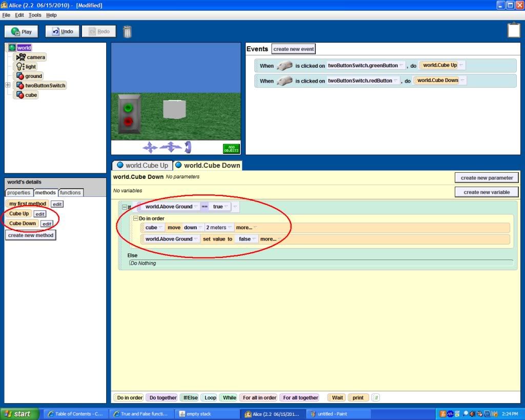Open the functions tab in world's details
This screenshot has width=525, height=420.
(70, 193)
